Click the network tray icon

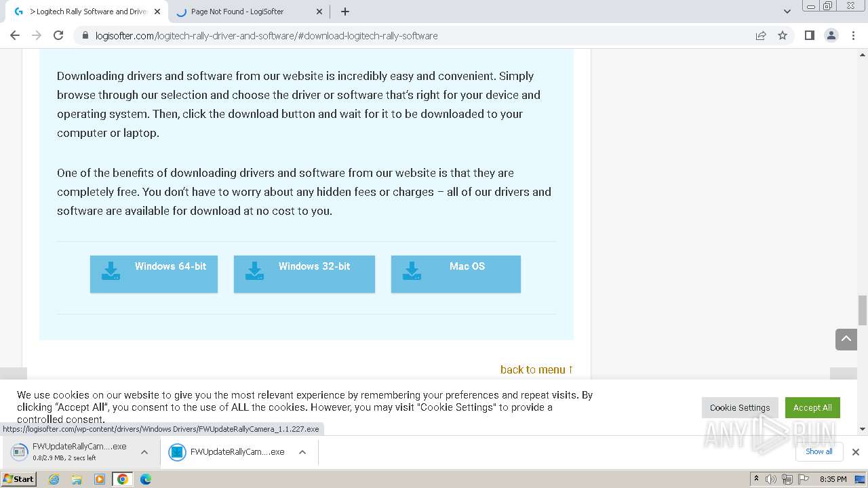point(787,479)
